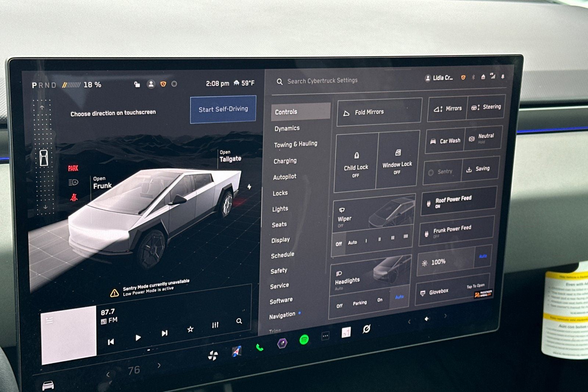This screenshot has height=392, width=588.
Task: Open the three-dot app drawer menu
Action: pos(325,336)
